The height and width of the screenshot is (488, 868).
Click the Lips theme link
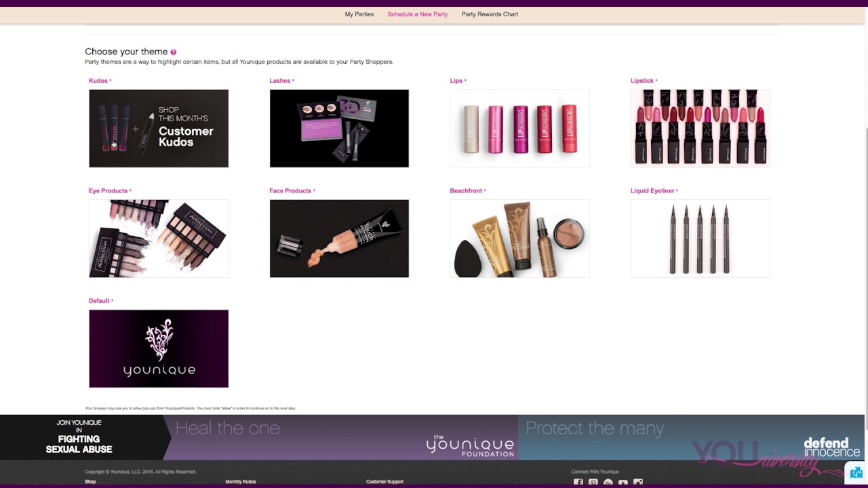click(x=458, y=81)
